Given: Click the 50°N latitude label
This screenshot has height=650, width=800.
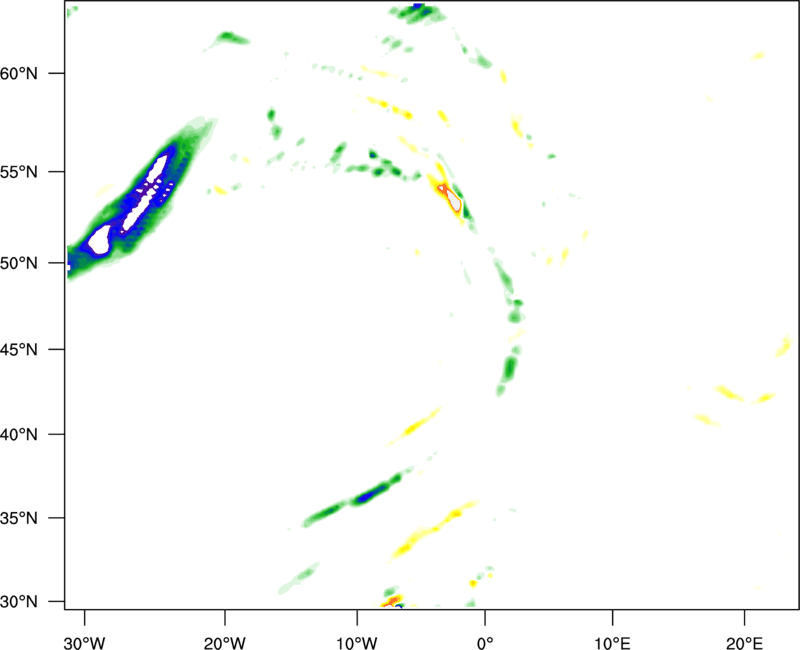Looking at the screenshot, I should [x=19, y=264].
